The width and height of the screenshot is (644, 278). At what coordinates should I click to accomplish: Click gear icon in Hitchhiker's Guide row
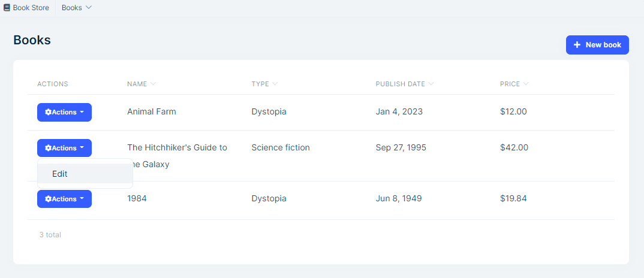[x=49, y=148]
